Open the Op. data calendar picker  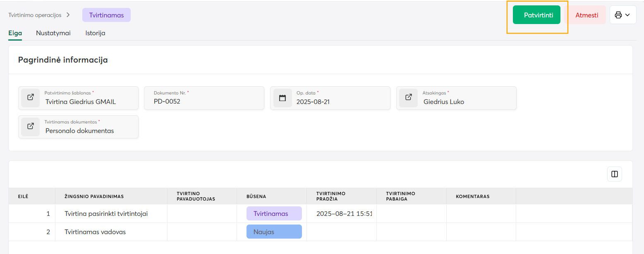tap(282, 98)
